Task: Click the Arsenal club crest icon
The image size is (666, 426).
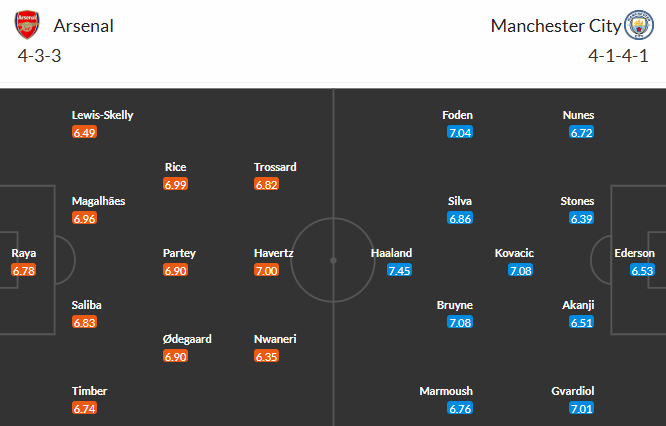Action: [x=27, y=25]
